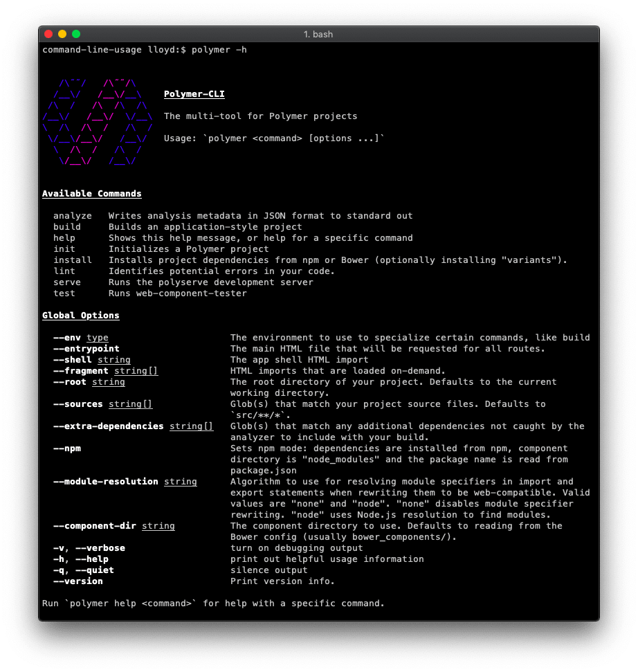Click 'Runs web-component-tester' description
The image size is (638, 672).
(x=178, y=293)
